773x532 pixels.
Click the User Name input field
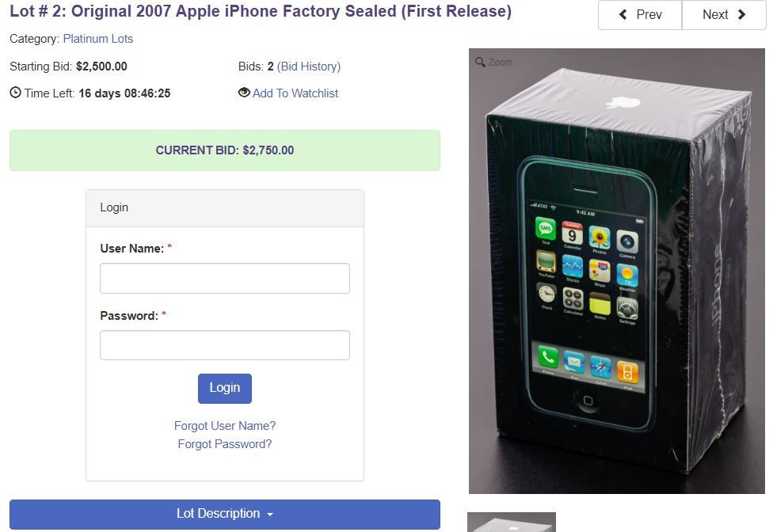[225, 279]
